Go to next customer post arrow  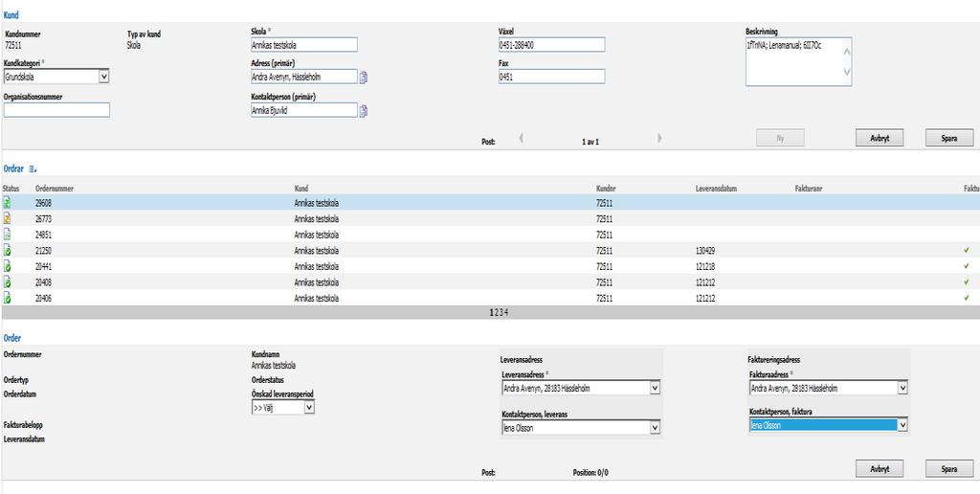(x=659, y=138)
